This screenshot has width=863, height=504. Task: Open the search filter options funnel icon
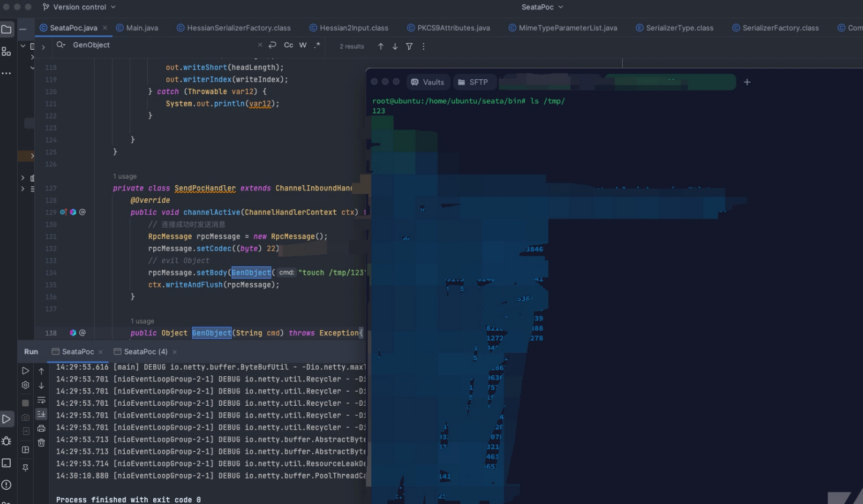coord(409,46)
